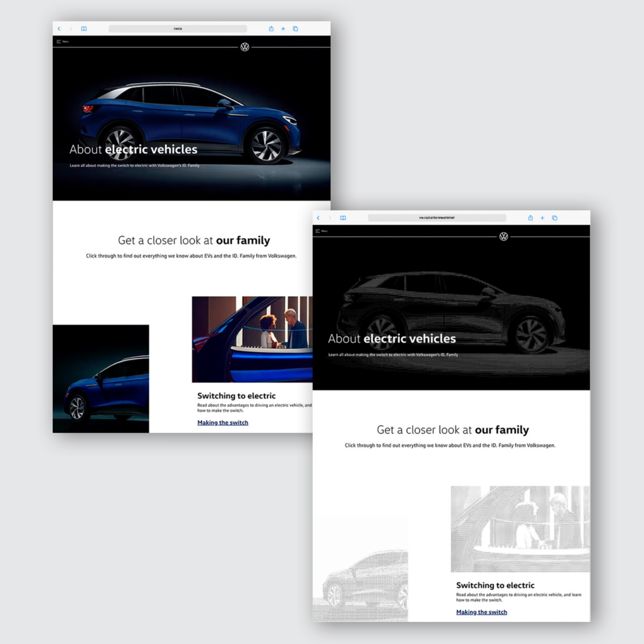Go back in the vw.ca color-page browser
This screenshot has width=644, height=644.
pos(59,29)
